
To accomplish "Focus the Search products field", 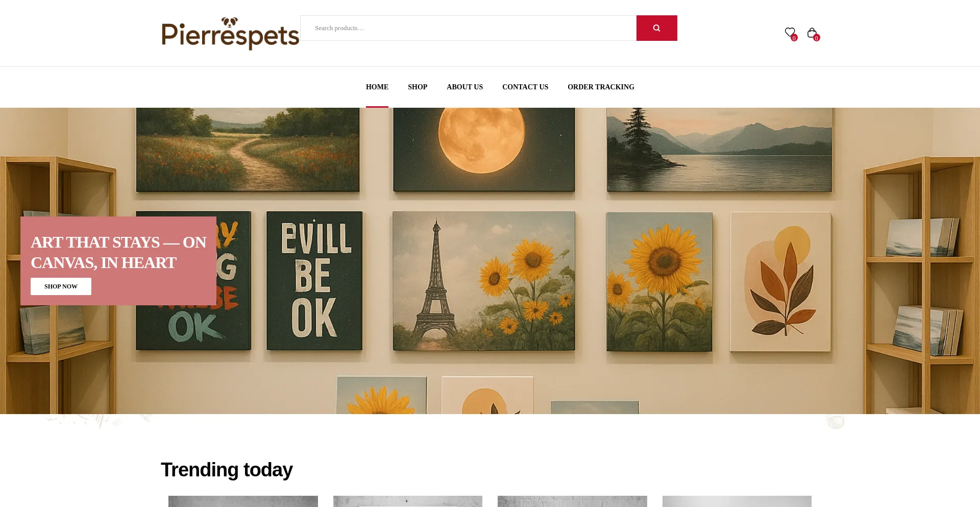I will tap(468, 28).
